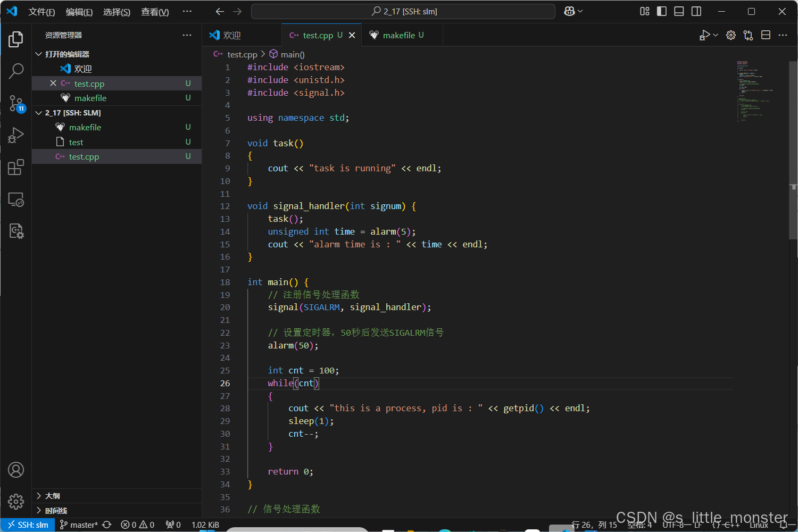Open the Search view icon
Screen dimensions: 798x532
tap(16, 71)
